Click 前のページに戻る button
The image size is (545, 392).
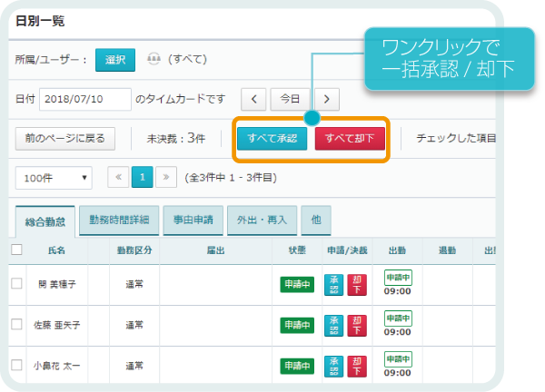pyautogui.click(x=65, y=139)
